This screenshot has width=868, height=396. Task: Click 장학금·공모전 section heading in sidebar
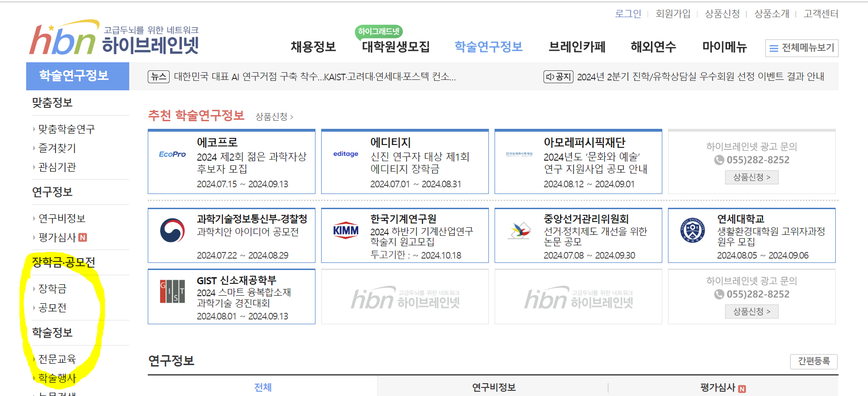[x=64, y=262]
